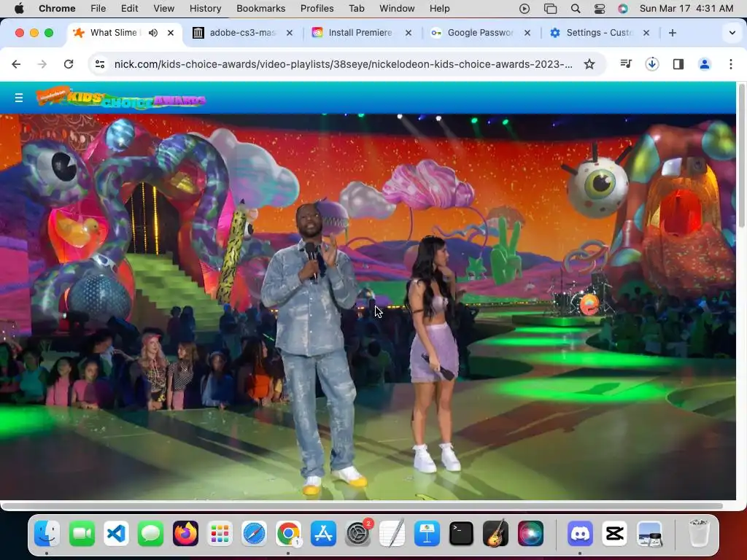Open Keynote from the dock

pos(427,533)
